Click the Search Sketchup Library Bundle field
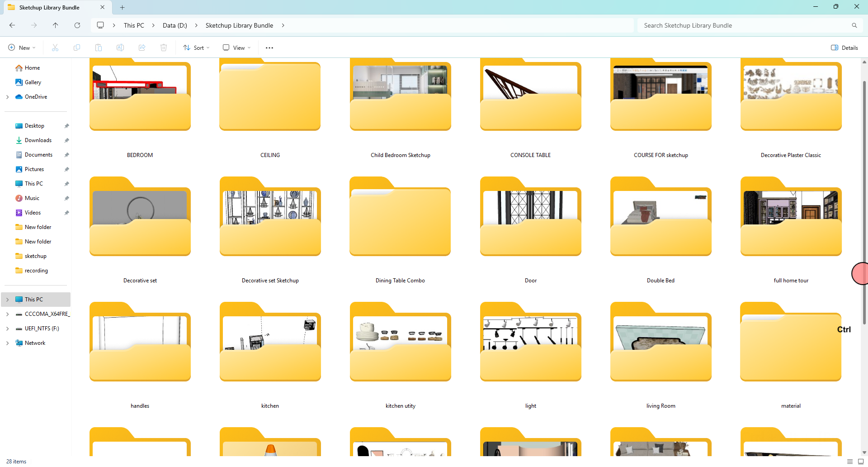Image resolution: width=868 pixels, height=467 pixels. tap(746, 25)
